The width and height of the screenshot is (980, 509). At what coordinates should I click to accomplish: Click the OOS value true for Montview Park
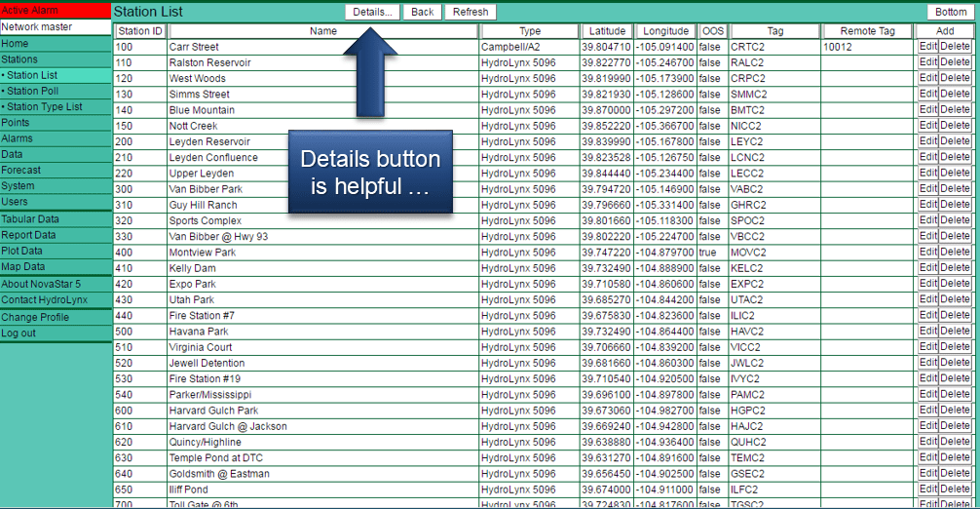(707, 252)
